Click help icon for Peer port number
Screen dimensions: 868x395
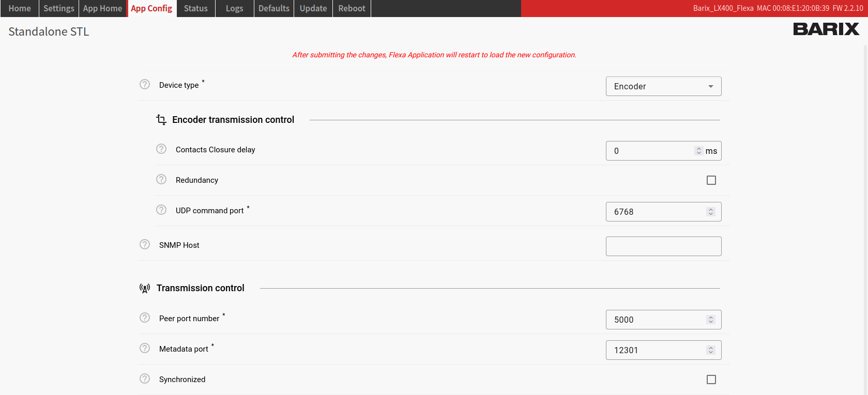pos(145,318)
